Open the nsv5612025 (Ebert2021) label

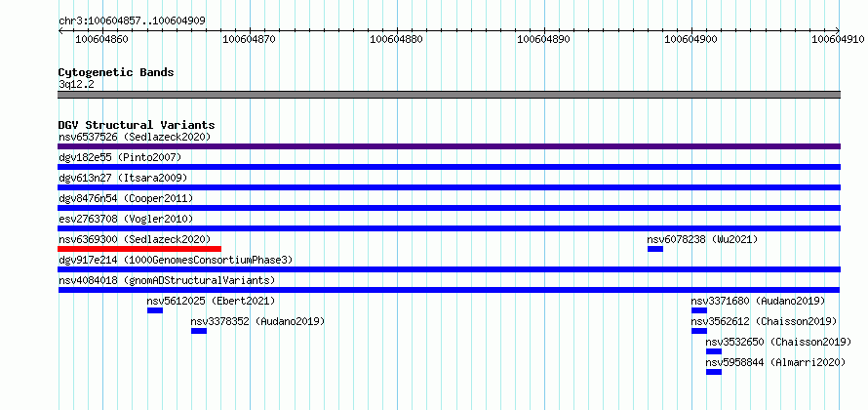211,301
